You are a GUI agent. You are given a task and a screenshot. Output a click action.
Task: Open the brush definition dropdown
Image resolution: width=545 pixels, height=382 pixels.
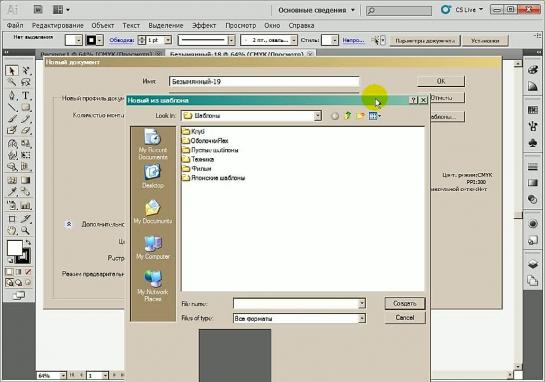[x=294, y=40]
